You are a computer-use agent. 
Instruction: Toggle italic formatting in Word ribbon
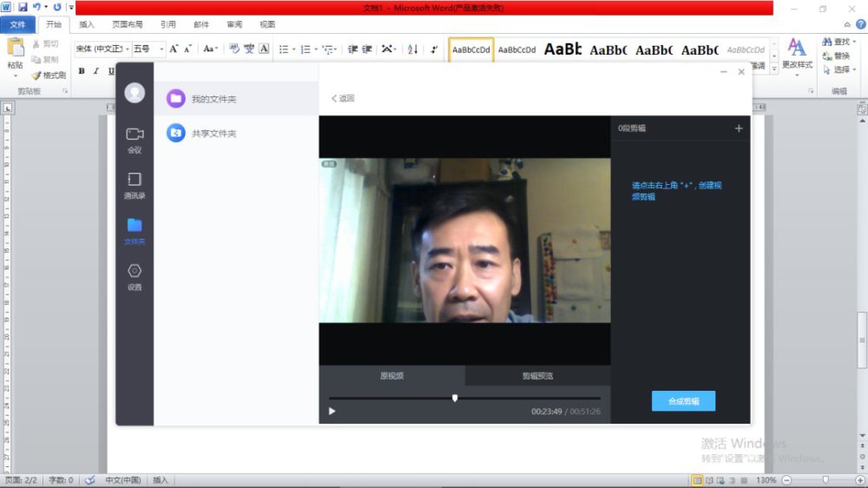[96, 71]
